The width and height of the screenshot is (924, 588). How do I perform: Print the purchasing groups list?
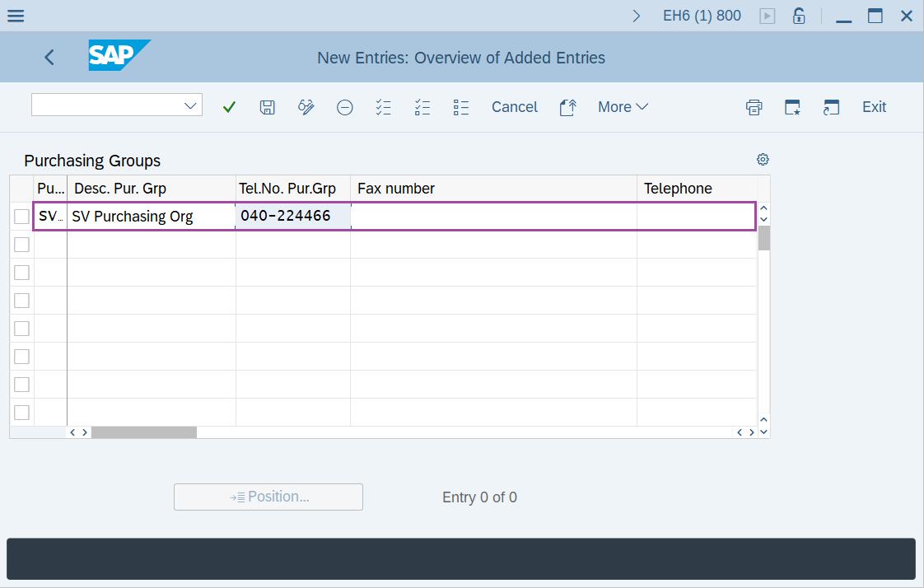[754, 107]
